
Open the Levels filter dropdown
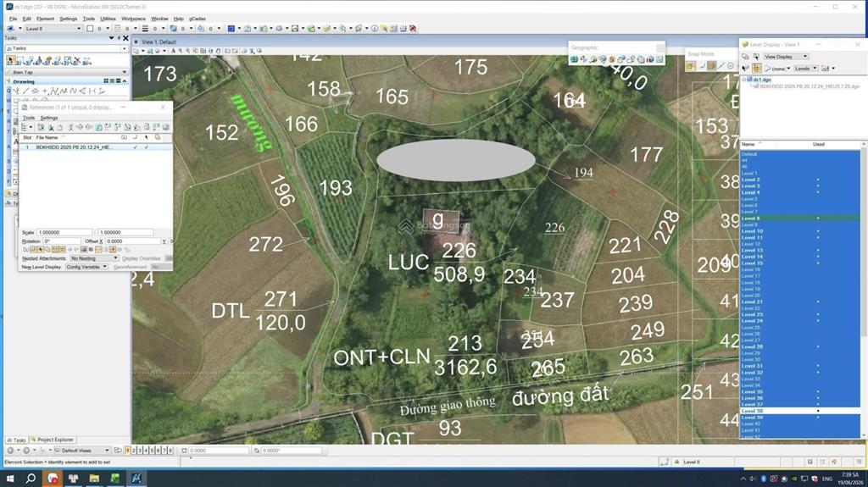point(806,69)
